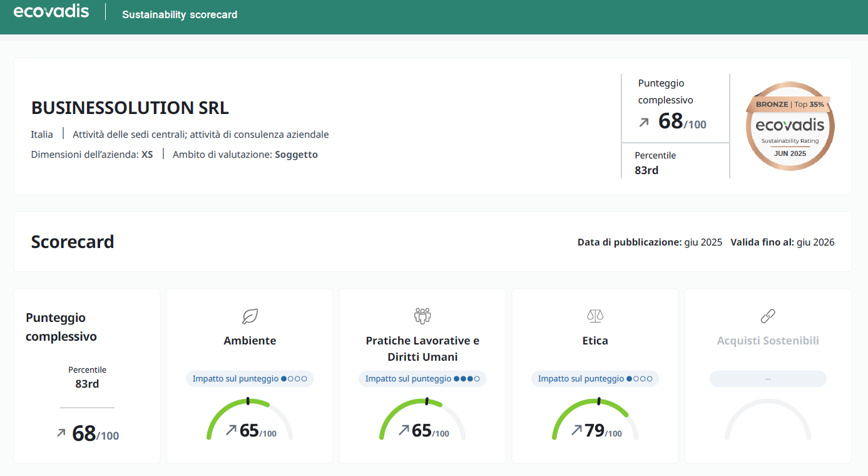The height and width of the screenshot is (476, 868).
Task: Click the Etica card title
Action: click(x=595, y=341)
